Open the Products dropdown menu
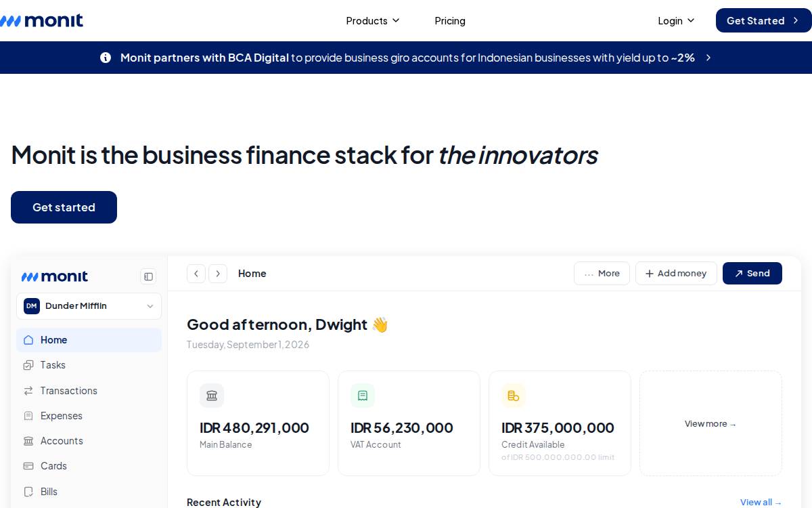This screenshot has height=508, width=812. click(x=373, y=21)
